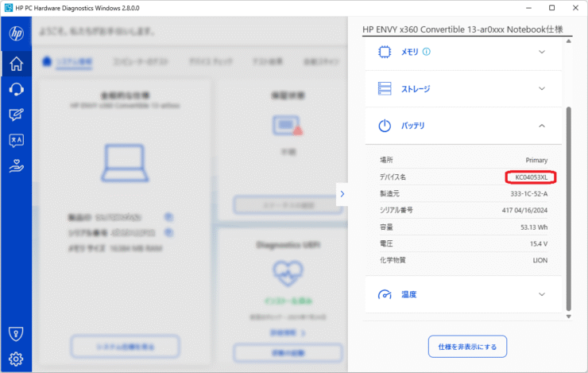588x373 pixels.
Task: Open the feedback pencil icon
Action: (16, 115)
